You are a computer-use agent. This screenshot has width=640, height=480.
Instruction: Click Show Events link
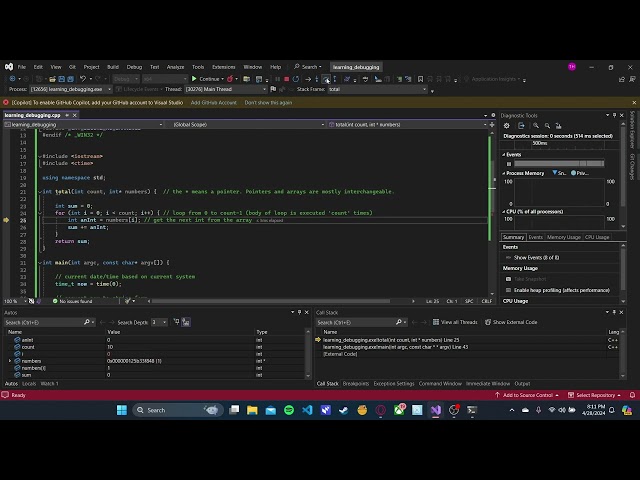point(536,258)
